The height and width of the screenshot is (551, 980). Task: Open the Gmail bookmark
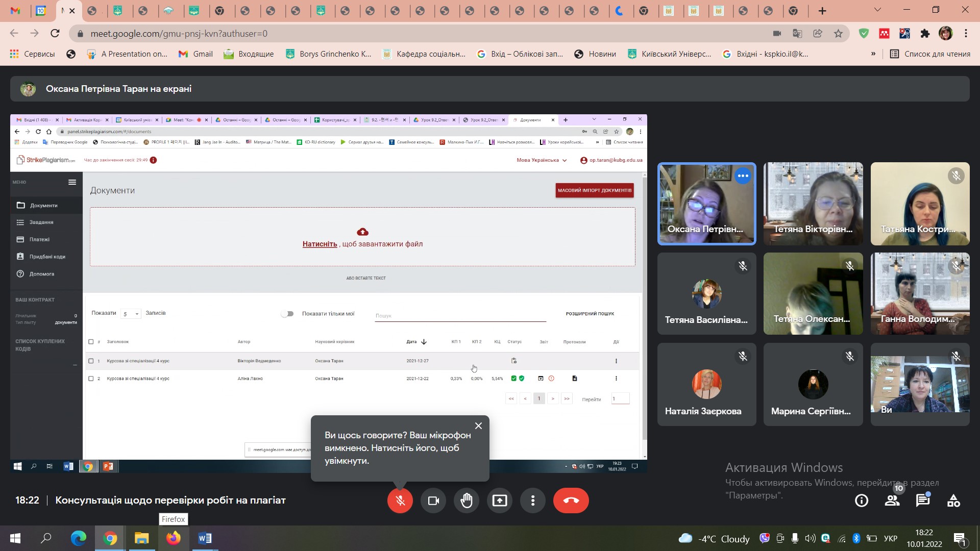pos(195,54)
